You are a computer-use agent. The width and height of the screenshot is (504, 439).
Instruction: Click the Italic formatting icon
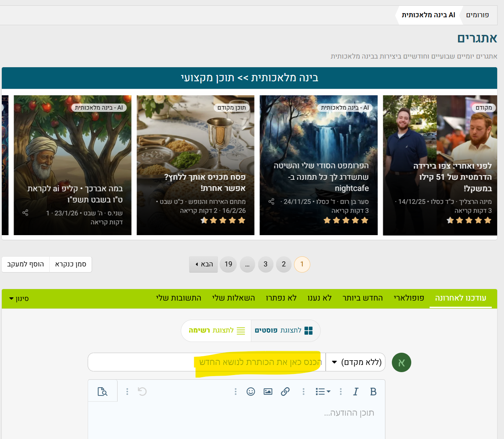tap(356, 392)
